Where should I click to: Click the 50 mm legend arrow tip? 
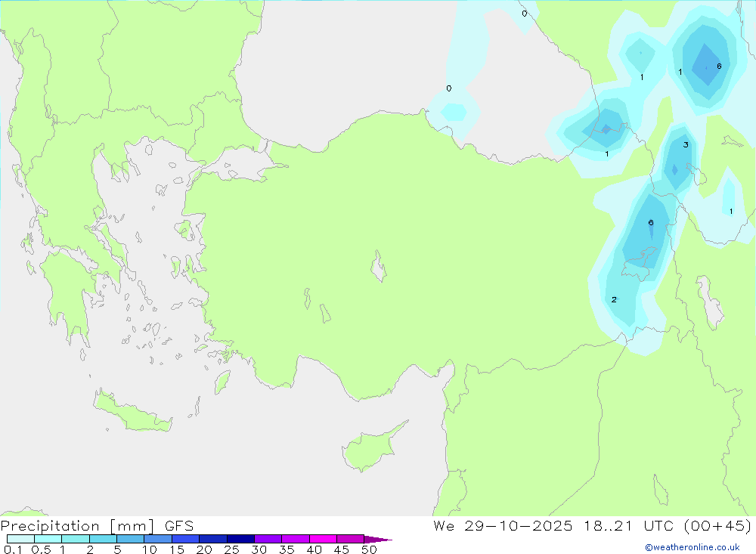point(378,540)
